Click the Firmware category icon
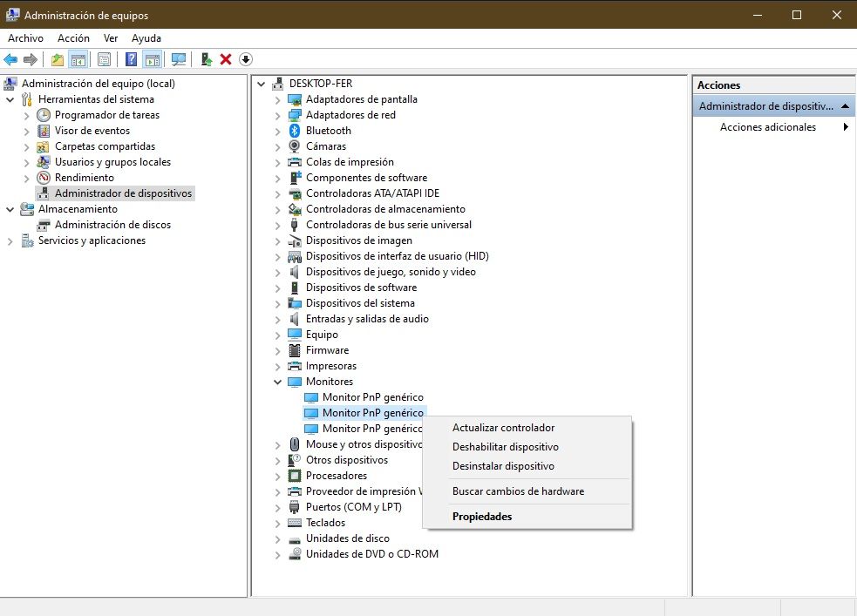 295,350
